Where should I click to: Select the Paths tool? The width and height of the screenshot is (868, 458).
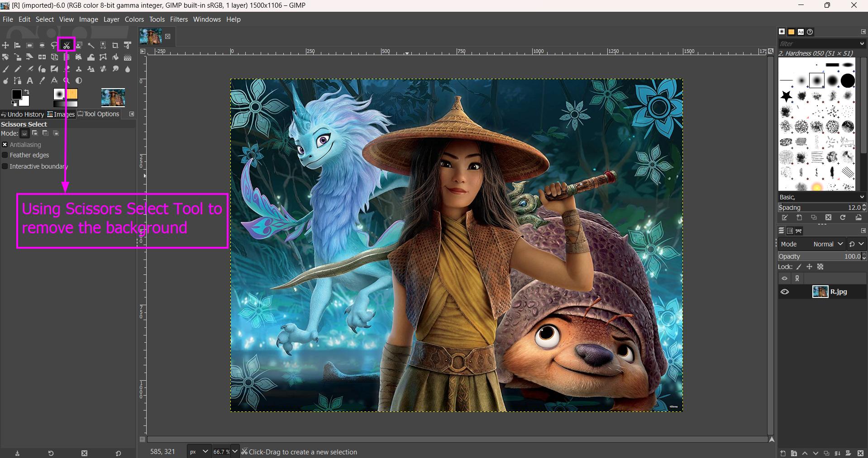17,80
